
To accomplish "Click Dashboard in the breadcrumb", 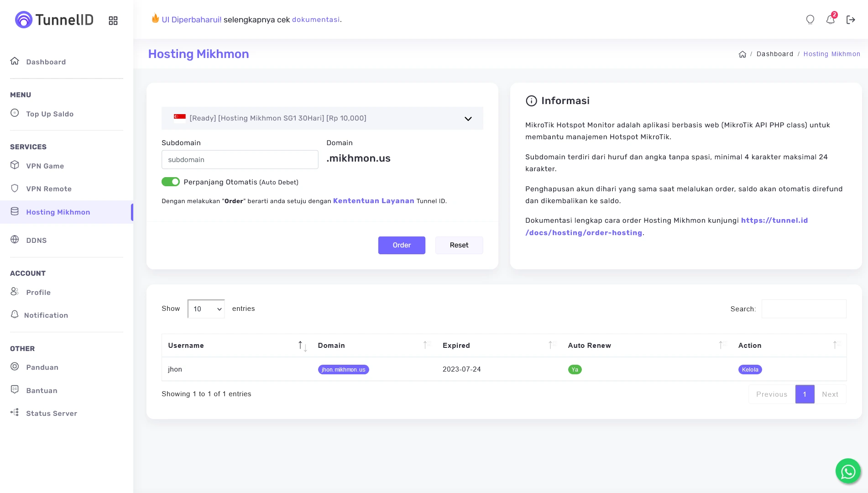I will click(x=775, y=54).
